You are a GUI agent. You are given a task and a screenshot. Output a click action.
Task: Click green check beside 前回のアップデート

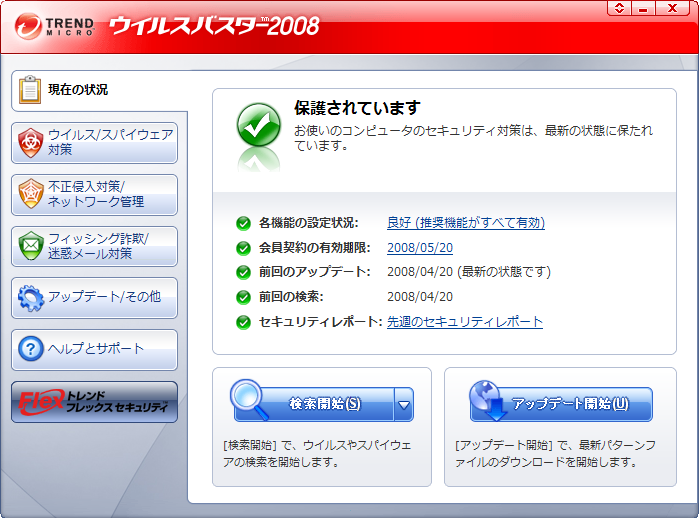(243, 272)
